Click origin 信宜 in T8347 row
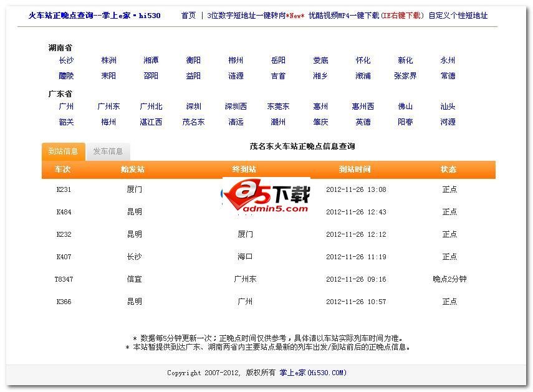Image resolution: width=533 pixels, height=392 pixels. click(x=134, y=279)
